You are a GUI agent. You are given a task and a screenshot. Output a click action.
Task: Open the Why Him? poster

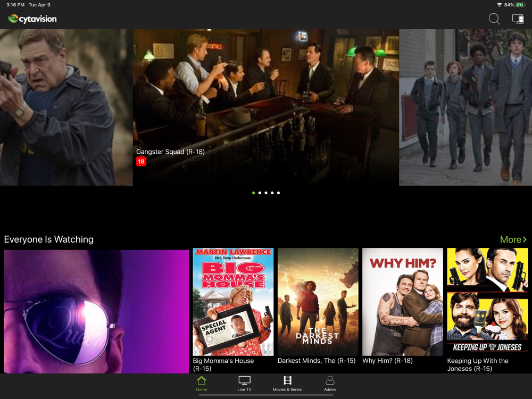click(x=403, y=302)
